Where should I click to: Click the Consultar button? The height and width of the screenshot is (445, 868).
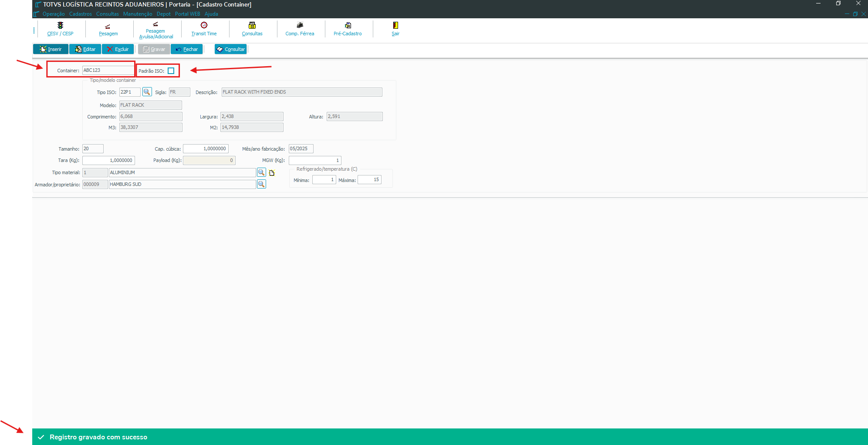[x=231, y=49]
